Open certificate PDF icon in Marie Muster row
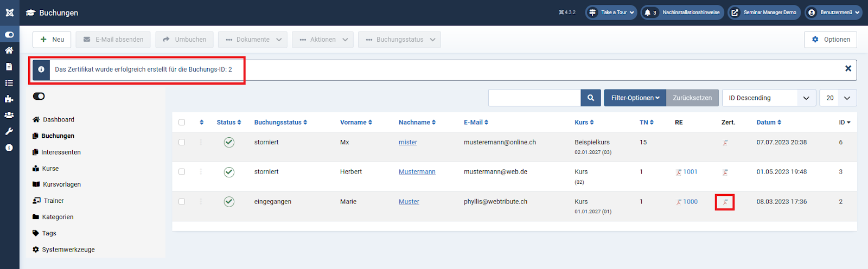Image resolution: width=868 pixels, height=269 pixels. point(725,202)
